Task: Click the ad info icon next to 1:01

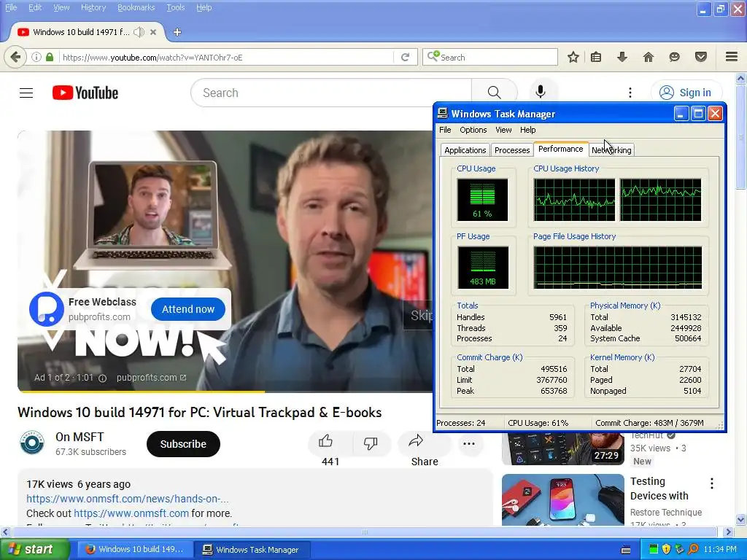Action: [x=102, y=378]
